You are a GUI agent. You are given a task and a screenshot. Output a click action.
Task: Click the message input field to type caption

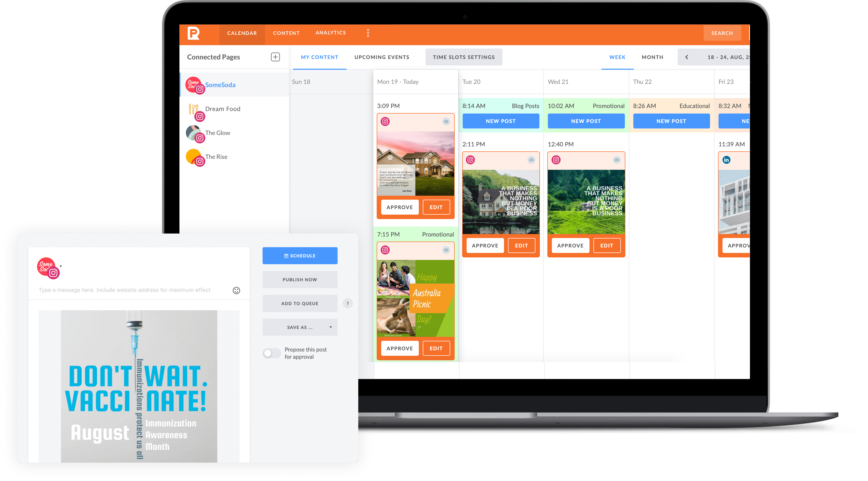pyautogui.click(x=133, y=290)
